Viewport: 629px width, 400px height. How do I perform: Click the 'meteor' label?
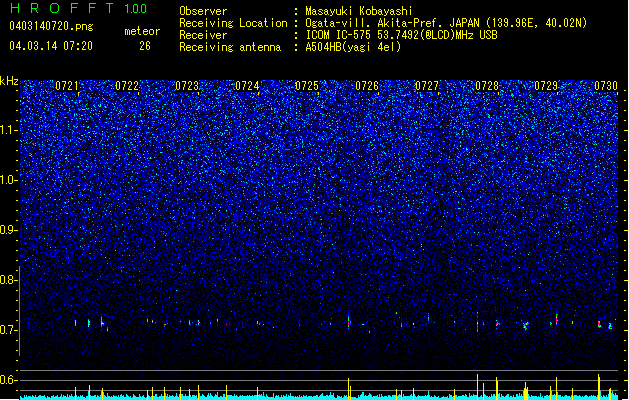(x=142, y=31)
